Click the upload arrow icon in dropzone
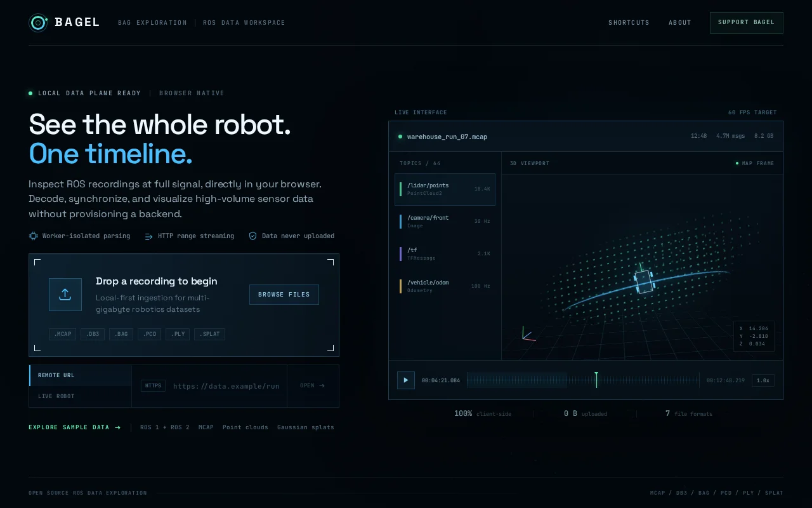Viewport: 812px width, 508px height. pos(65,295)
